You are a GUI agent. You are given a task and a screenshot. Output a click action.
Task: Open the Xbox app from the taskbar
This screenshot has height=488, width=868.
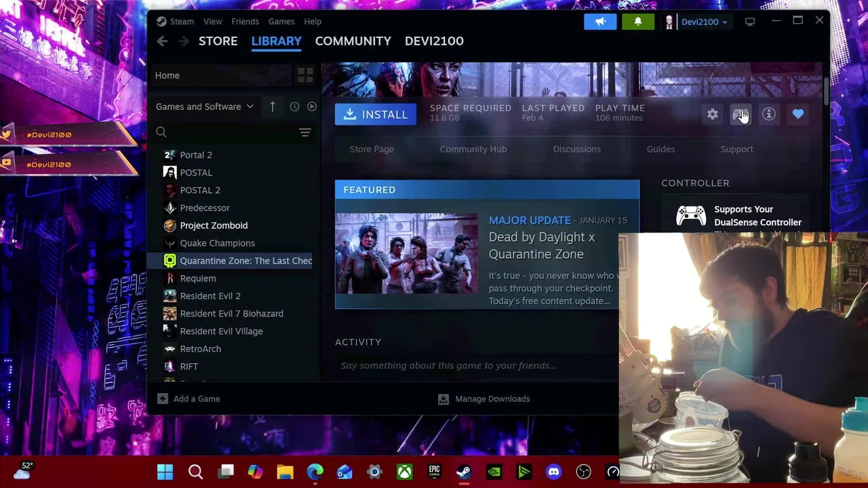click(404, 472)
